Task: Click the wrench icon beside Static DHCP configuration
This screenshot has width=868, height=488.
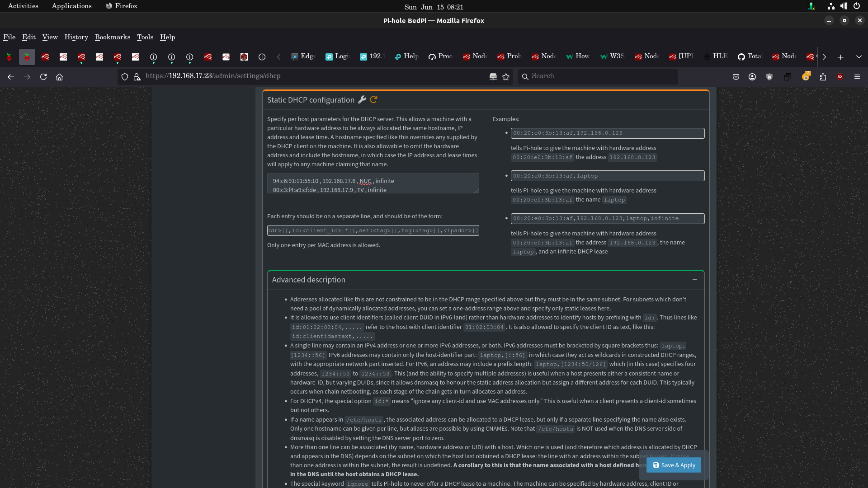Action: pos(362,100)
